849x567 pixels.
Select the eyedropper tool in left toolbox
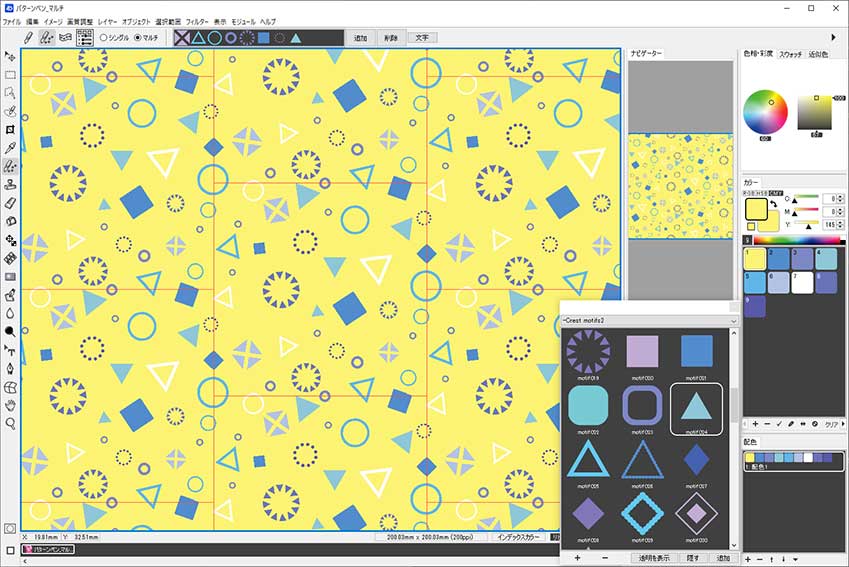click(x=10, y=148)
